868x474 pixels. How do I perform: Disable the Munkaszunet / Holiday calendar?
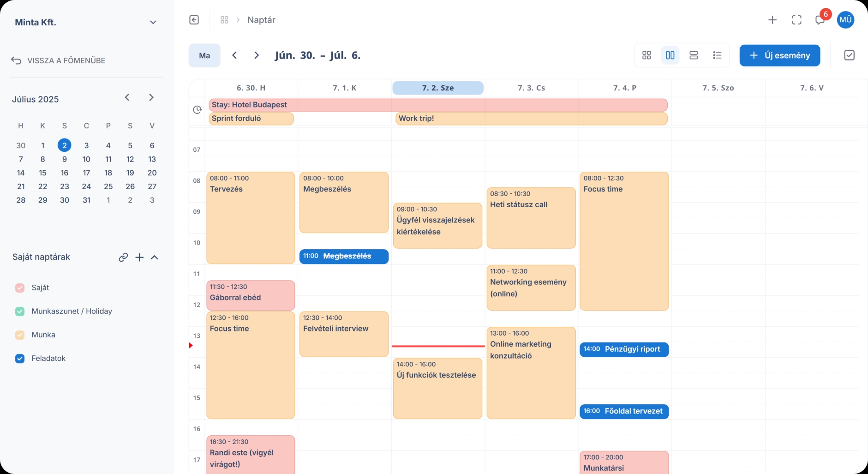click(x=20, y=311)
